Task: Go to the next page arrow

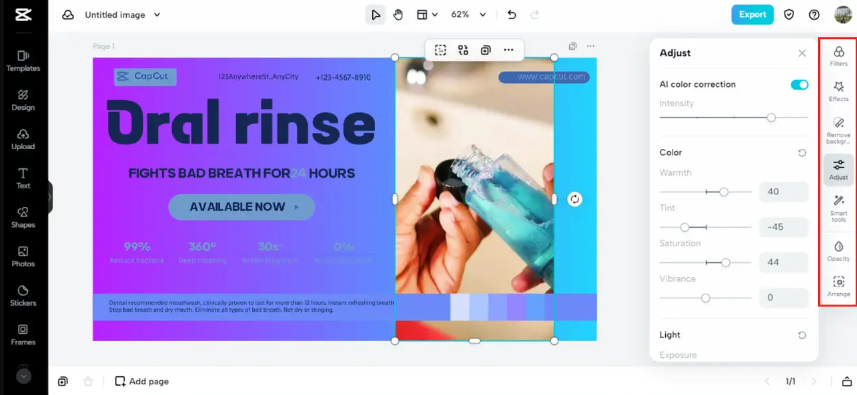Action: point(814,381)
